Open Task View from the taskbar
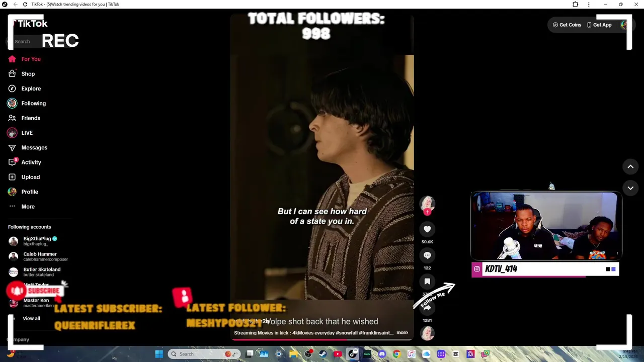The width and height of the screenshot is (644, 362). 250,354
